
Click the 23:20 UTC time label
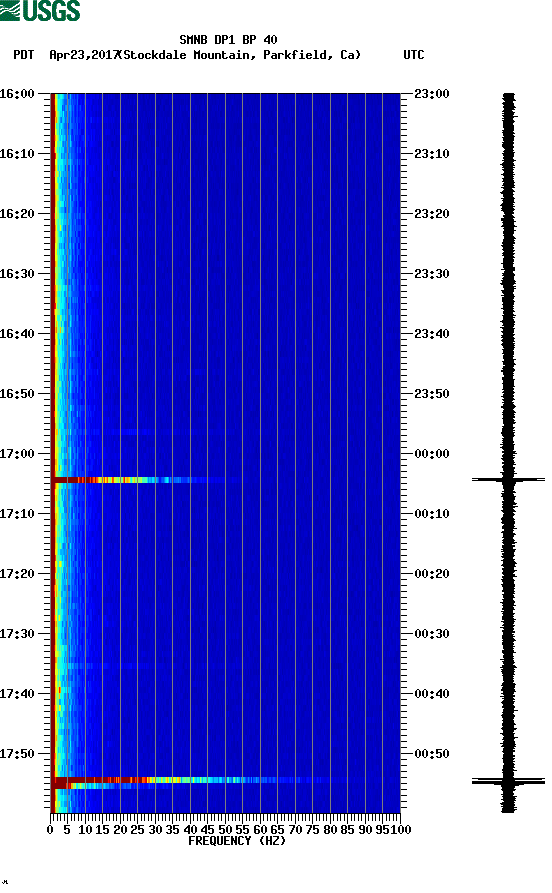coord(432,214)
